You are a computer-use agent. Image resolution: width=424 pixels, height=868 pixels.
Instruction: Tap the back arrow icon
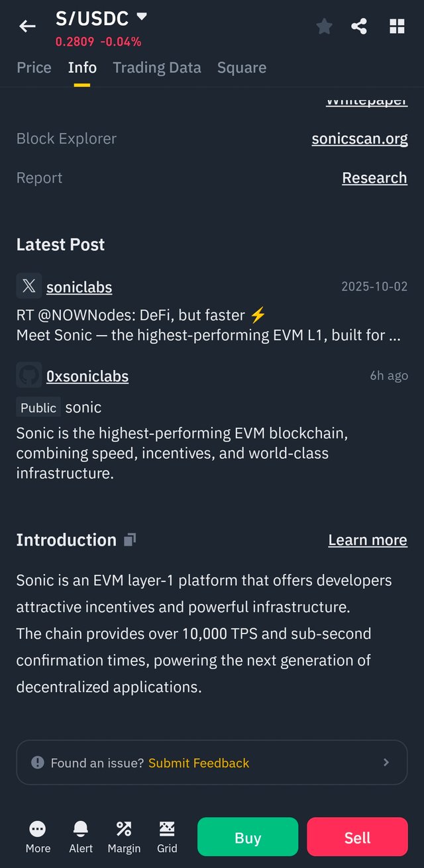click(27, 26)
